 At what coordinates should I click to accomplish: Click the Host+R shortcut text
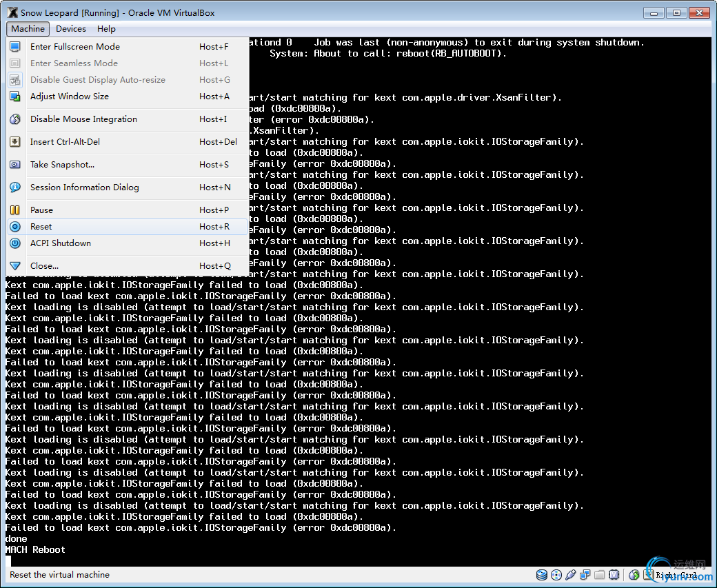coord(214,227)
